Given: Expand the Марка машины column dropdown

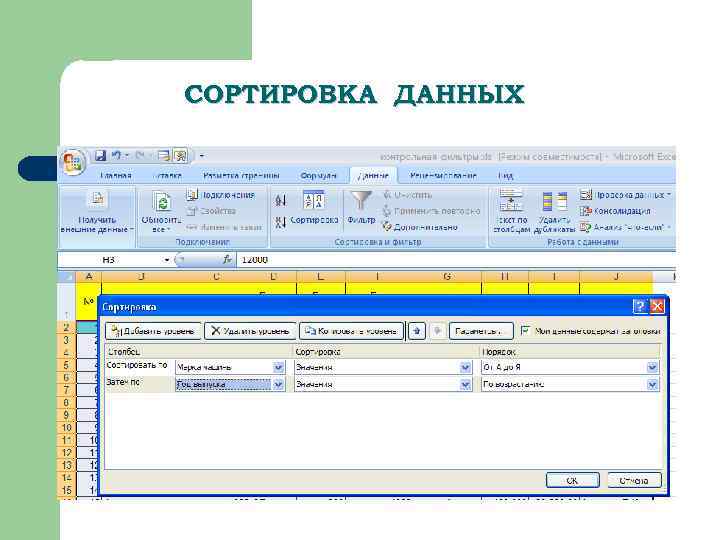Looking at the screenshot, I should (x=278, y=367).
